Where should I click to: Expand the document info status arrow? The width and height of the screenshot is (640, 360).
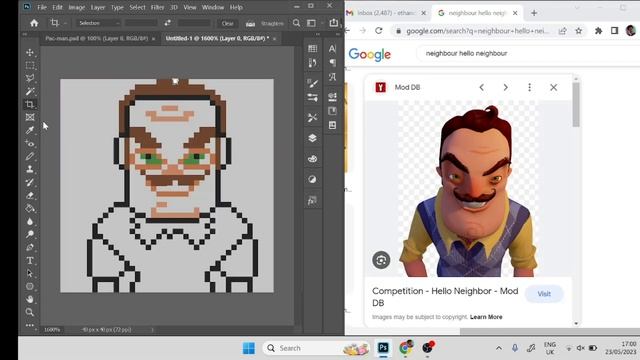click(153, 329)
